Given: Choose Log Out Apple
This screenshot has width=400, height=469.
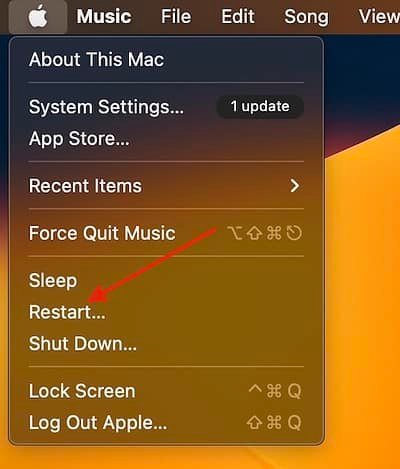Looking at the screenshot, I should (x=166, y=423).
